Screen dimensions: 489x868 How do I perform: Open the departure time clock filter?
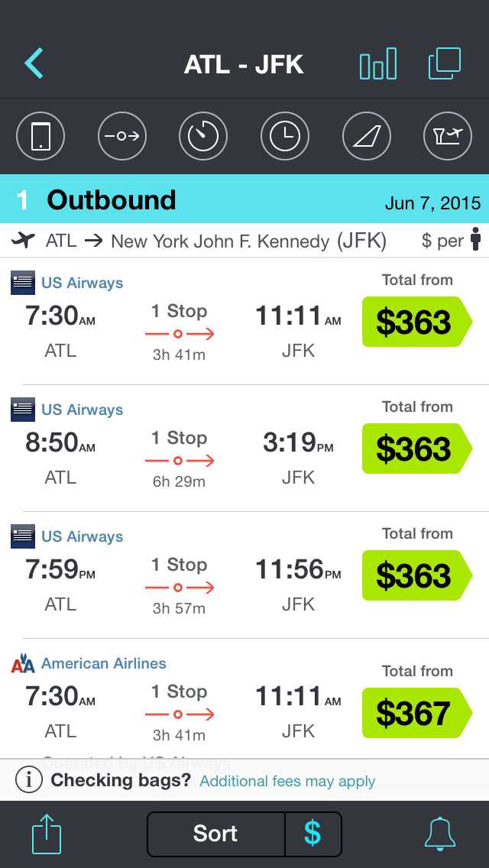[x=285, y=137]
